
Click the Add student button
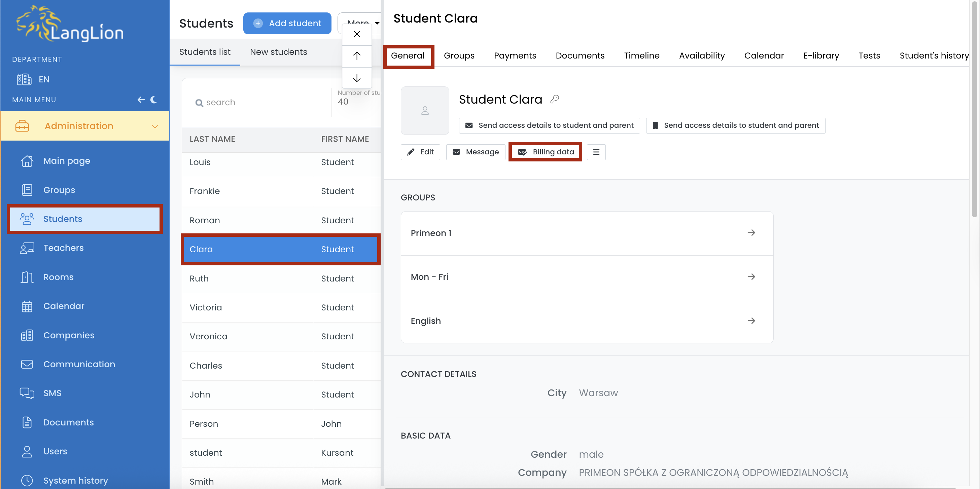287,23
